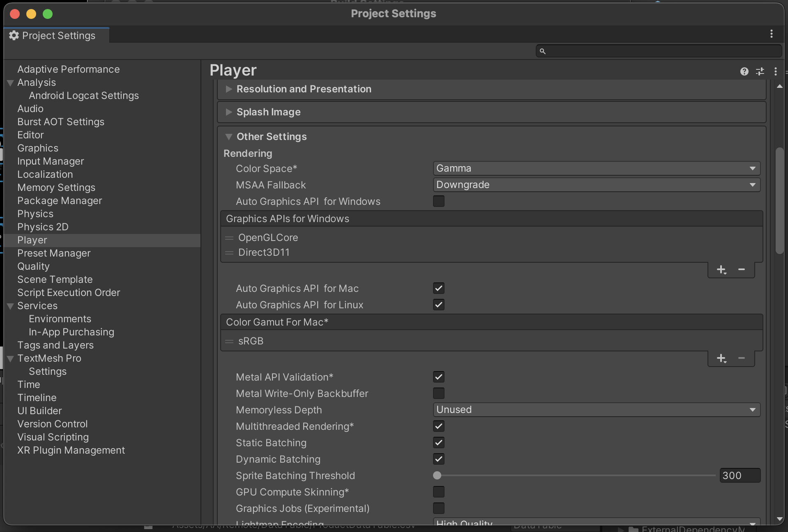Collapse the Other Settings section
The width and height of the screenshot is (788, 532).
click(x=229, y=137)
